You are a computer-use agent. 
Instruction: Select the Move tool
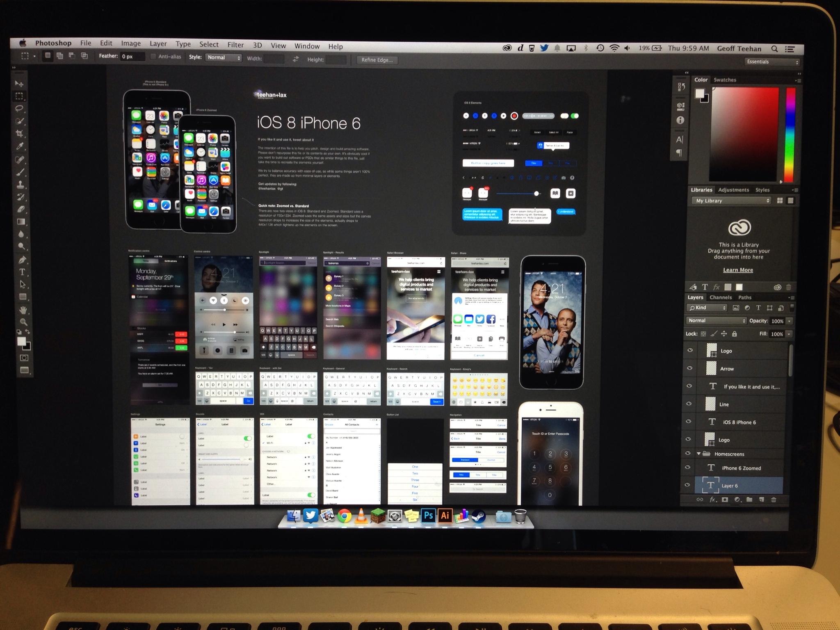(x=19, y=84)
